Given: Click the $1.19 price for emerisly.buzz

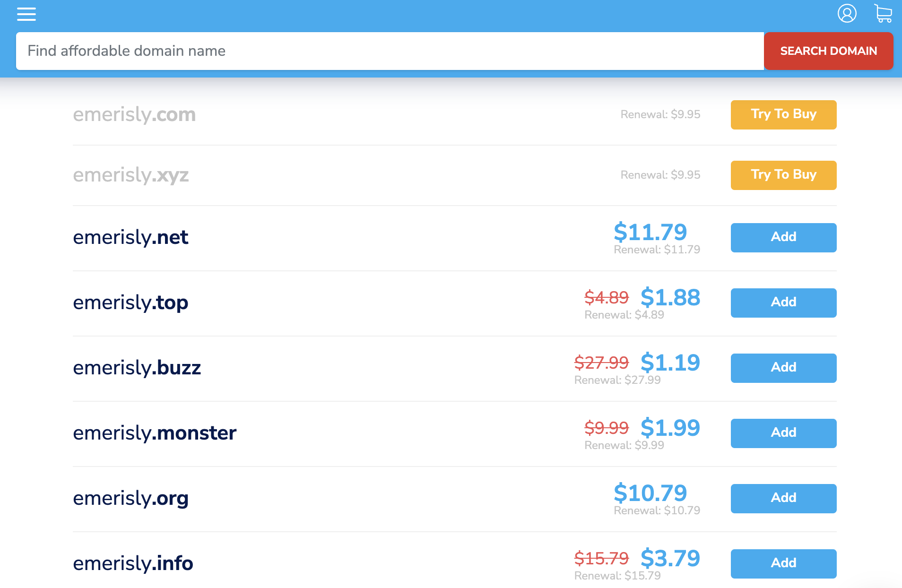Looking at the screenshot, I should 670,363.
